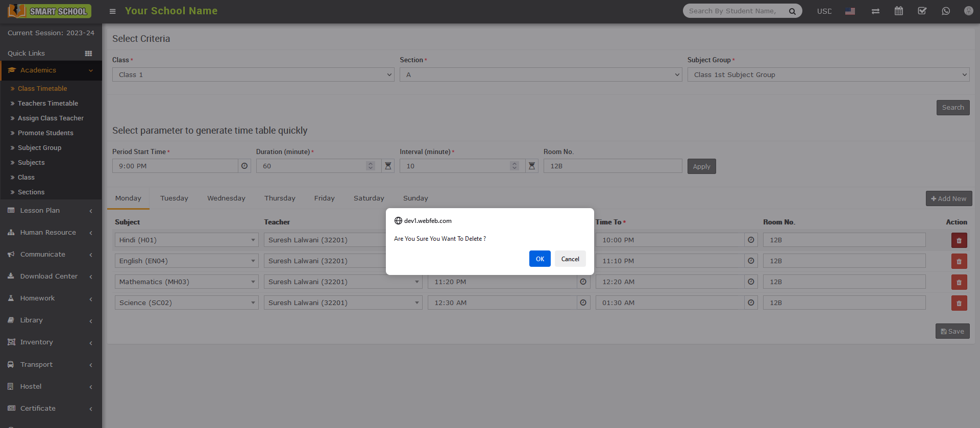Expand the Lesson Plan sidebar menu
The height and width of the screenshot is (428, 980).
point(51,211)
